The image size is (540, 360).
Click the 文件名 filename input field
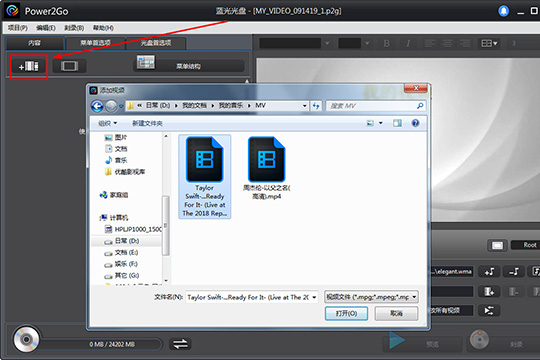(248, 297)
